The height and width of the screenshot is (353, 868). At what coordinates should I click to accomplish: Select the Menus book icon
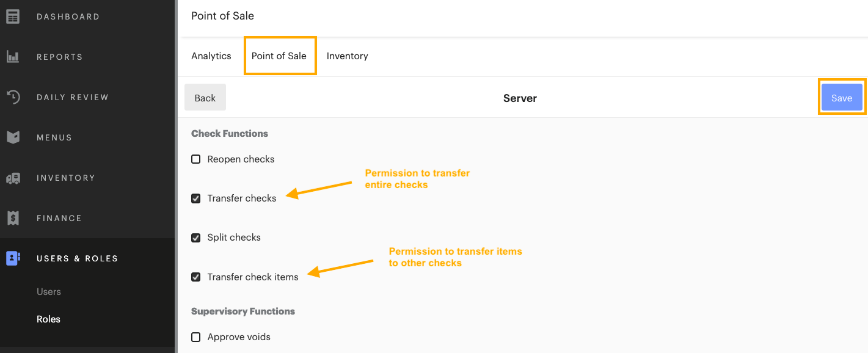coord(13,137)
